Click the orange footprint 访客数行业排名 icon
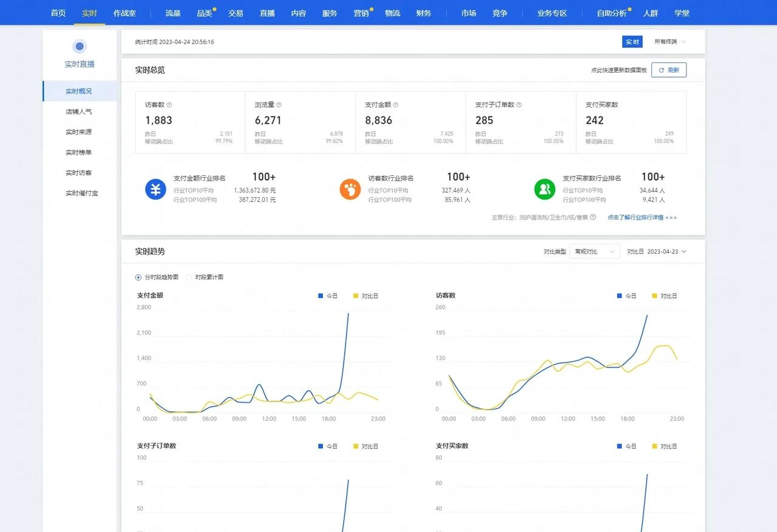Screen dimensions: 777x532 (x=350, y=189)
